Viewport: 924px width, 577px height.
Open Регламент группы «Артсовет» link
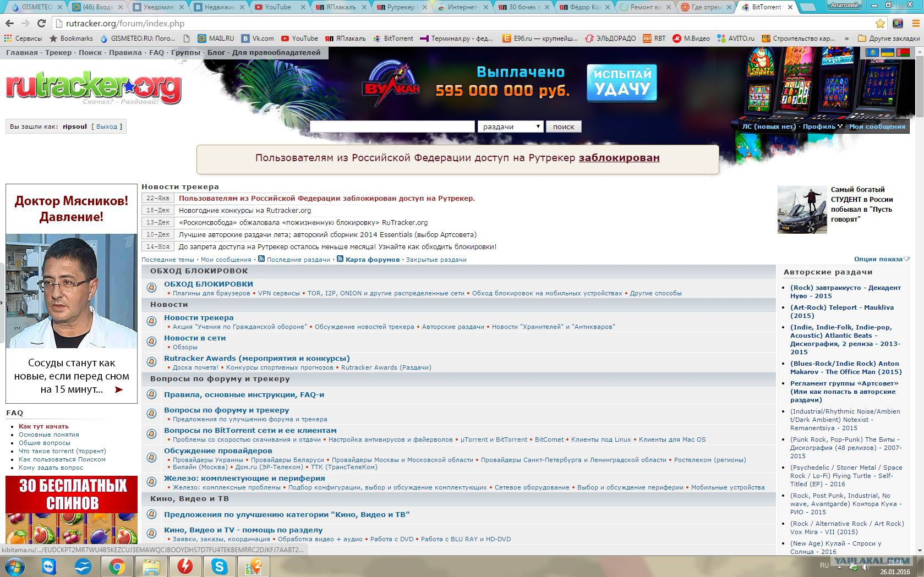click(x=844, y=392)
